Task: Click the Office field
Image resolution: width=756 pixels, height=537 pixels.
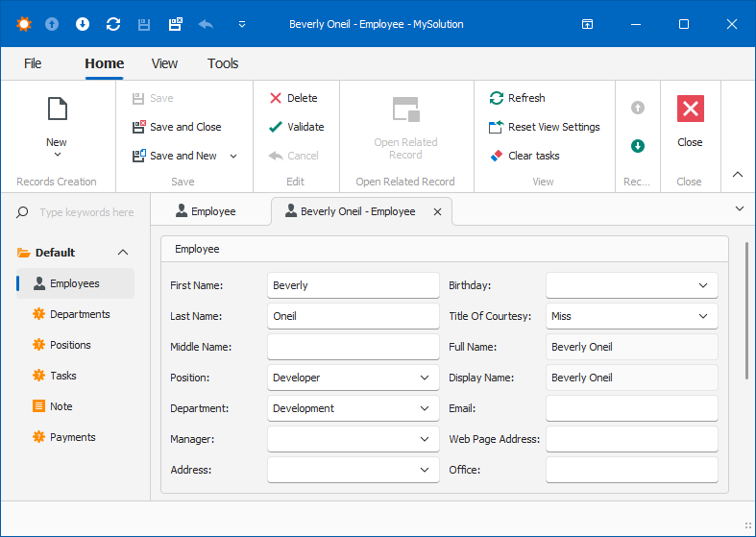Action: click(x=632, y=470)
